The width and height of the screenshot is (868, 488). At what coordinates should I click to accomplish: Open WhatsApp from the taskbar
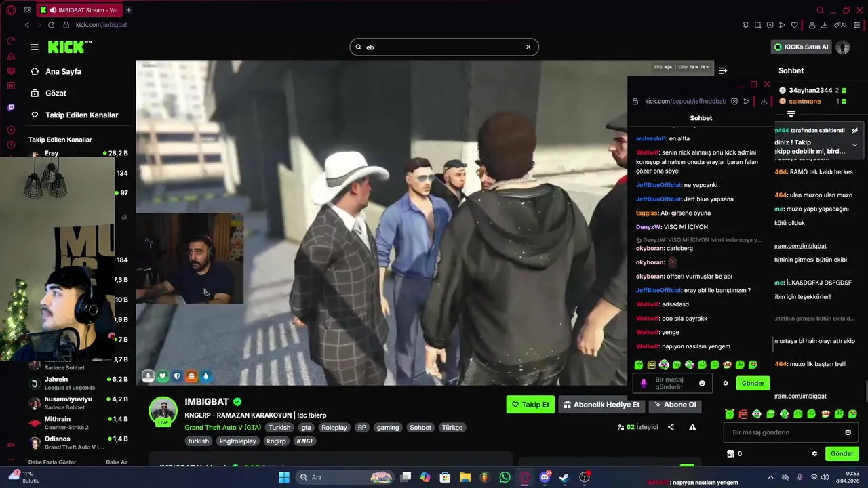click(505, 477)
